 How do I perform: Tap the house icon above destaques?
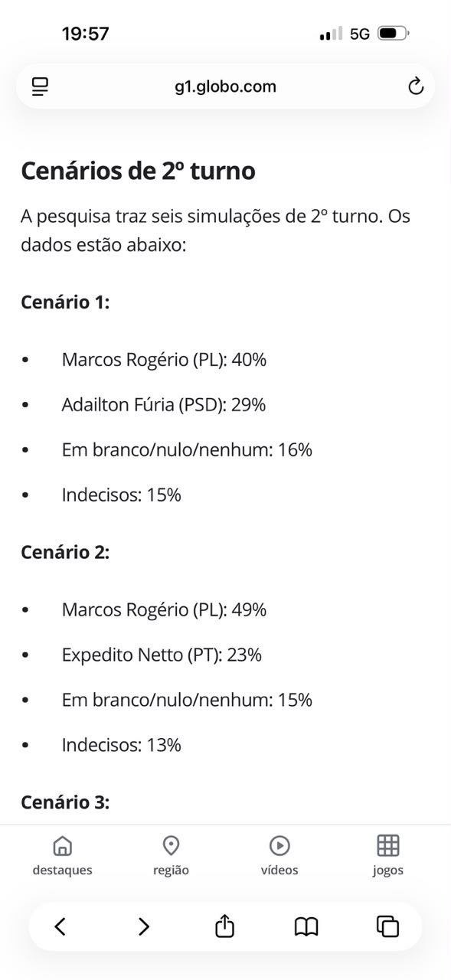pyautogui.click(x=62, y=845)
